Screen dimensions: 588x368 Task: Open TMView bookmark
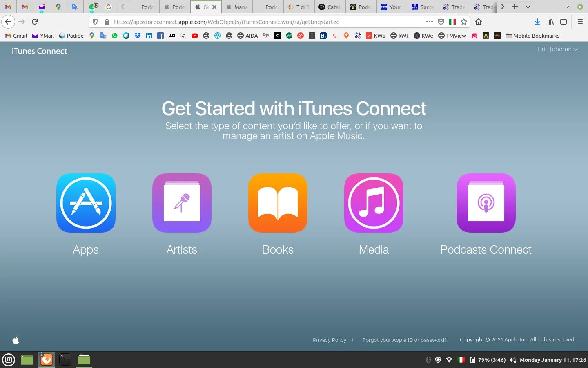pos(452,36)
